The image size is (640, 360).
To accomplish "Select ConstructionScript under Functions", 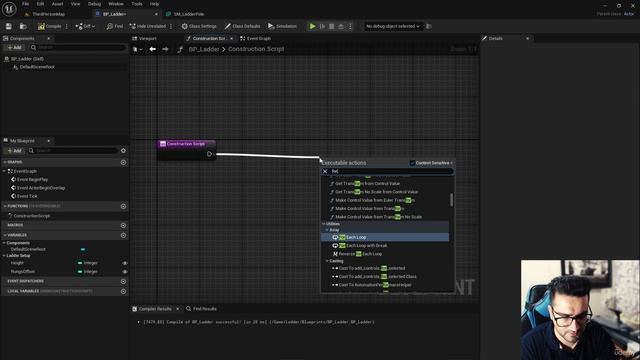I will (x=31, y=216).
